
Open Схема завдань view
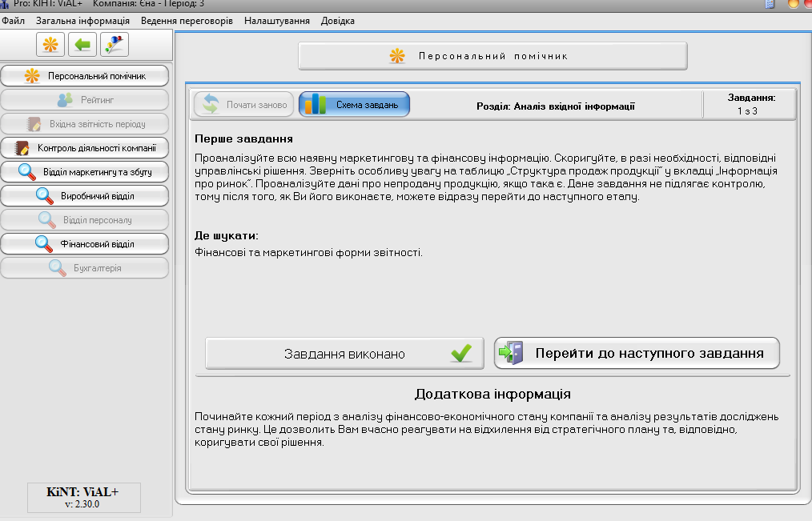(x=354, y=105)
